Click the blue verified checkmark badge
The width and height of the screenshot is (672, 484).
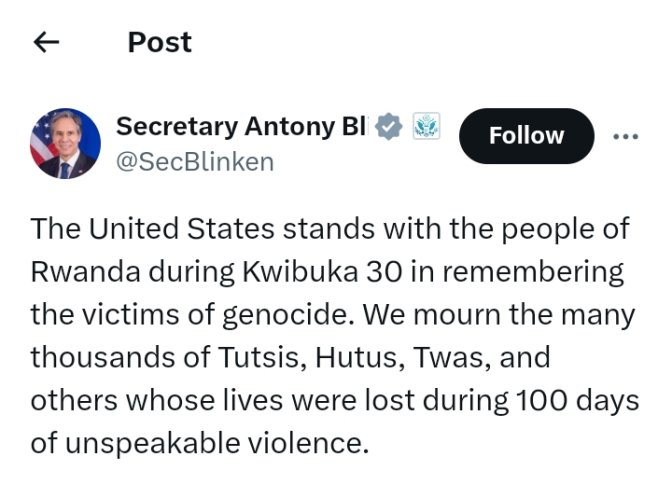pos(389,128)
